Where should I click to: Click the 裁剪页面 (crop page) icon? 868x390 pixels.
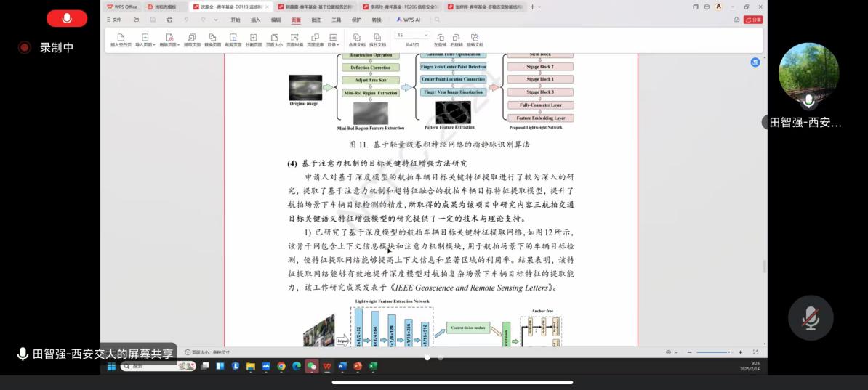point(233,39)
